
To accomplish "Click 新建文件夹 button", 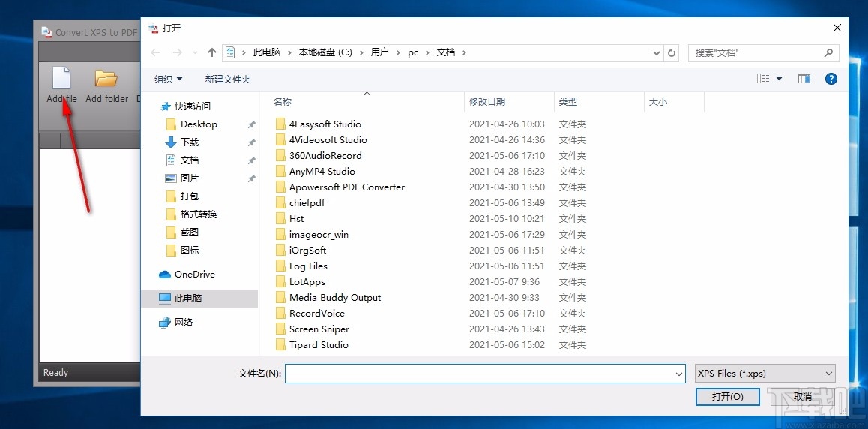I will coord(228,79).
